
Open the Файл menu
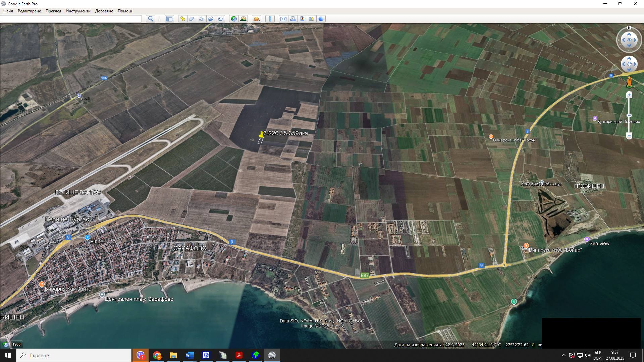point(8,11)
